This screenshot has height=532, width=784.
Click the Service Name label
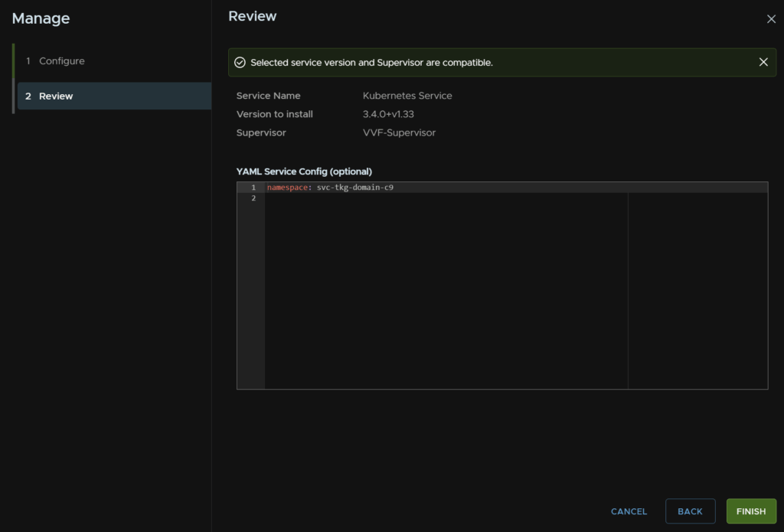268,96
